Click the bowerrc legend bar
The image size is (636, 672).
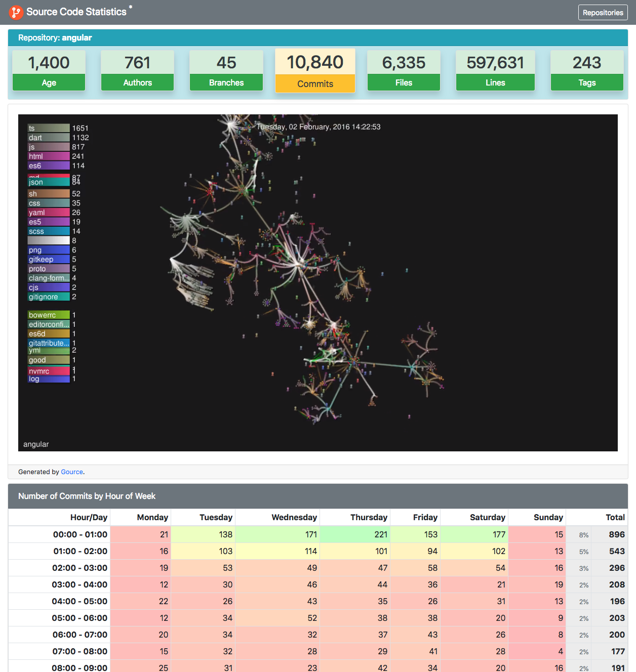(x=49, y=315)
